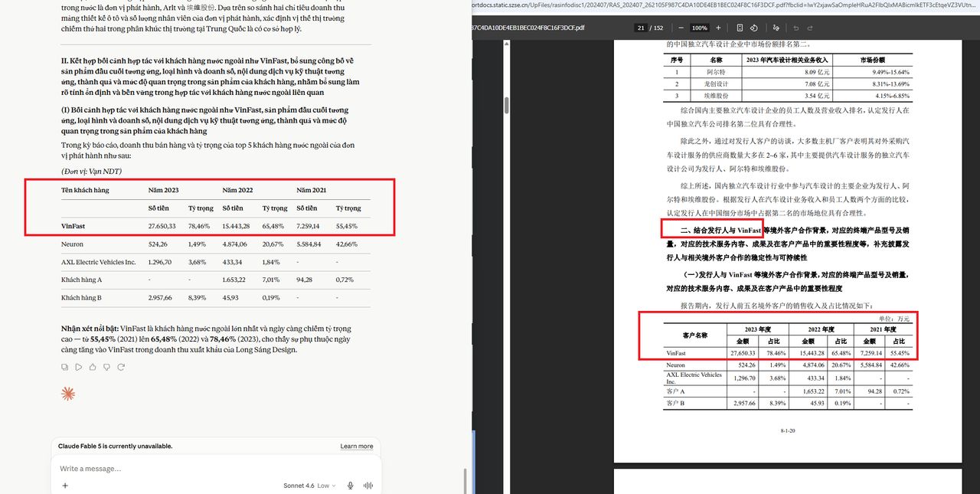Image resolution: width=980 pixels, height=494 pixels.
Task: Click 'Neuron' row name in Vietnamese table
Action: click(72, 244)
